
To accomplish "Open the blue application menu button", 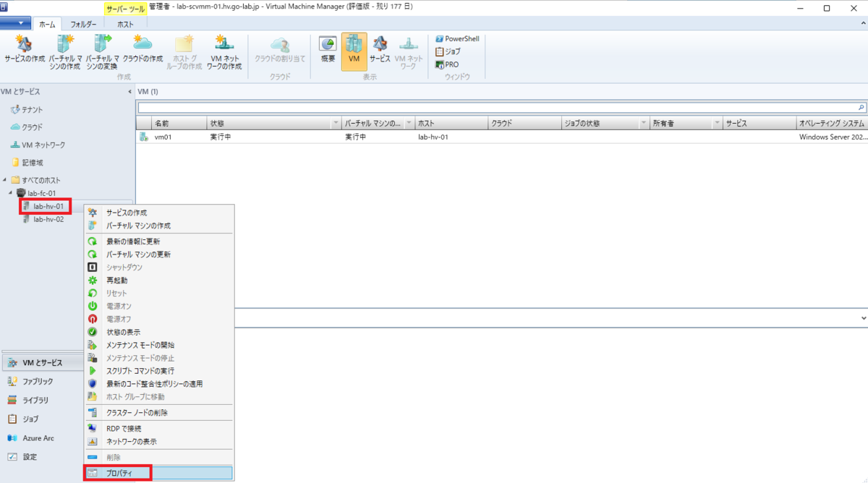I will [15, 23].
